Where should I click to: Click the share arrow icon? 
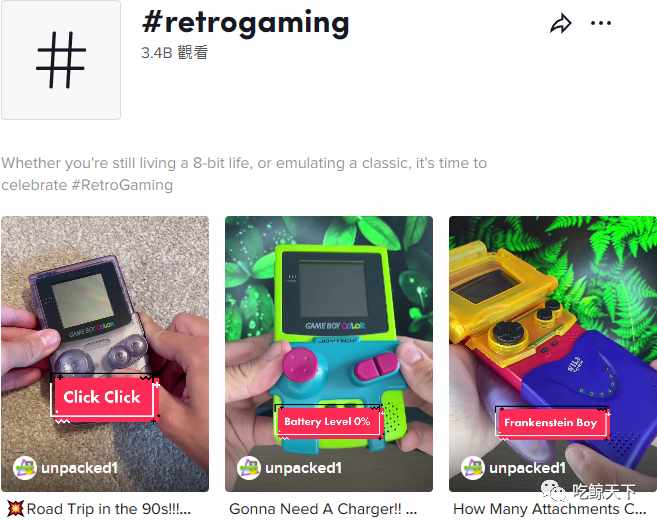click(x=561, y=23)
